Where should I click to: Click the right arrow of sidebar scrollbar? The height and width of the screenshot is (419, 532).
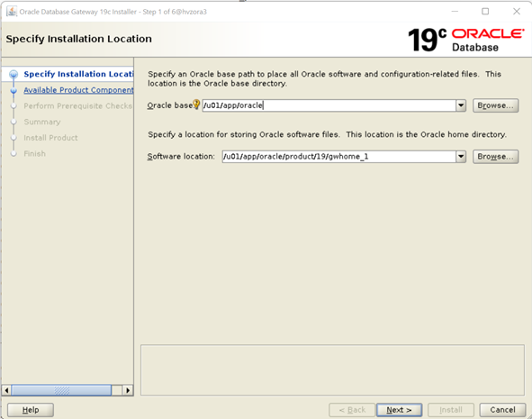pyautogui.click(x=128, y=390)
